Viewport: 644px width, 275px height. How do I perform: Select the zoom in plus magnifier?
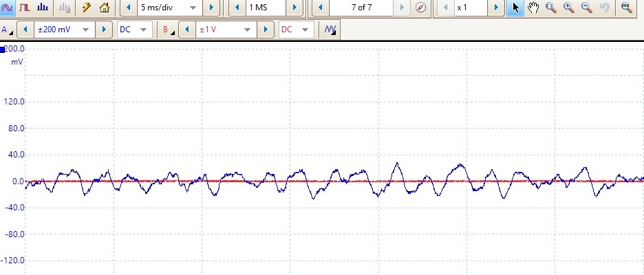click(x=569, y=8)
